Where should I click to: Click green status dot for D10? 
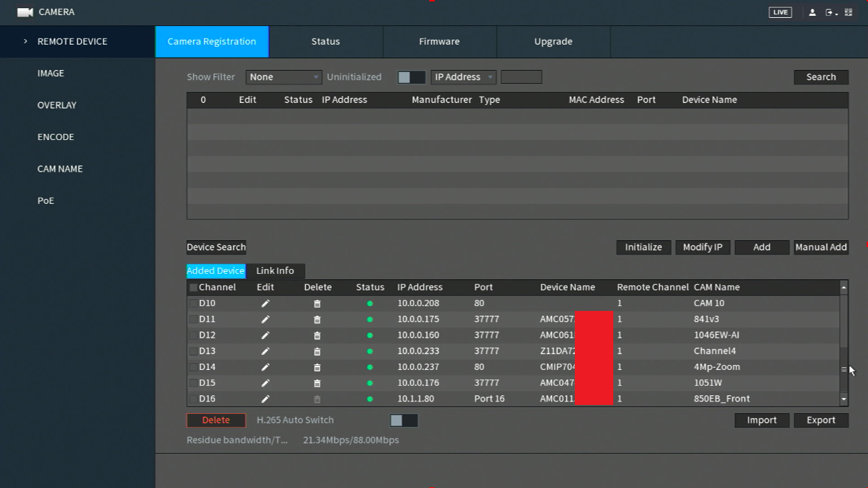[369, 303]
